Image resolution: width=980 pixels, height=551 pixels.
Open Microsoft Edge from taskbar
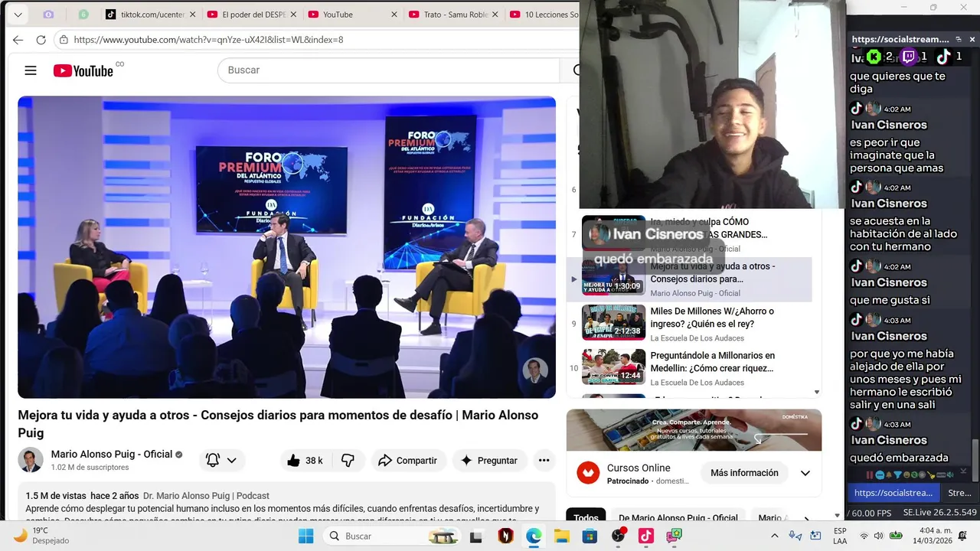pyautogui.click(x=534, y=536)
